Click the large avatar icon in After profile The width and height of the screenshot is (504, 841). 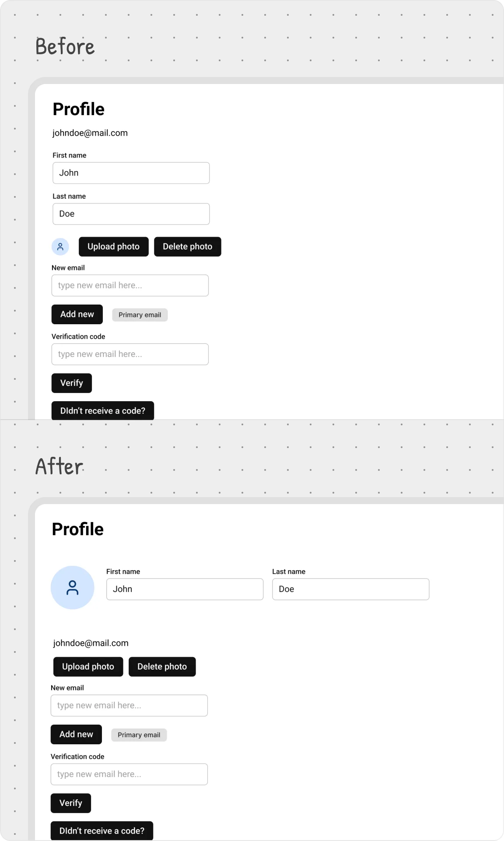[73, 588]
